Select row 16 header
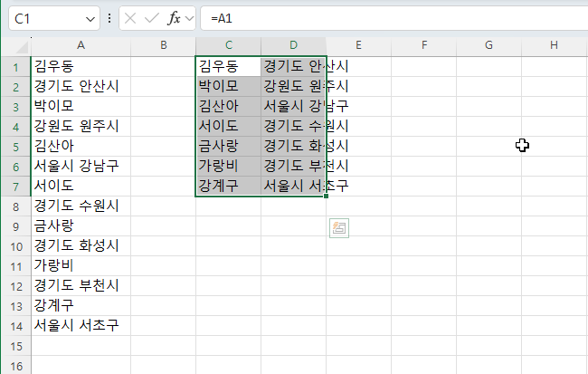 [15, 365]
